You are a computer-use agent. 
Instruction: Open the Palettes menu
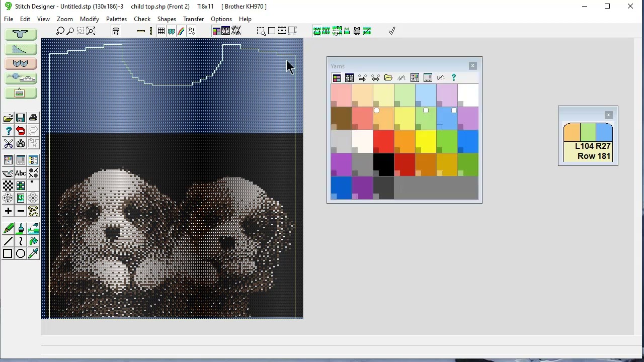116,19
